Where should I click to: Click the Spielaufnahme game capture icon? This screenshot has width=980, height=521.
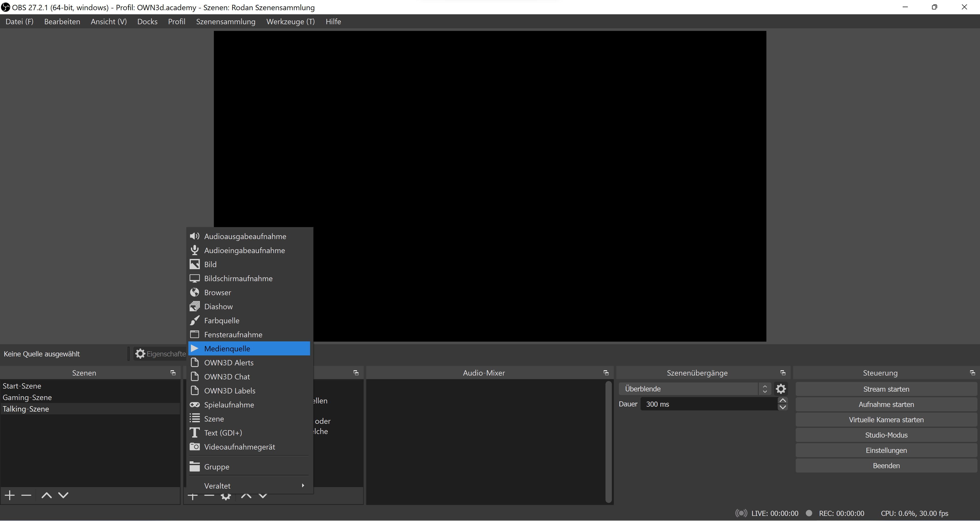[x=195, y=405]
